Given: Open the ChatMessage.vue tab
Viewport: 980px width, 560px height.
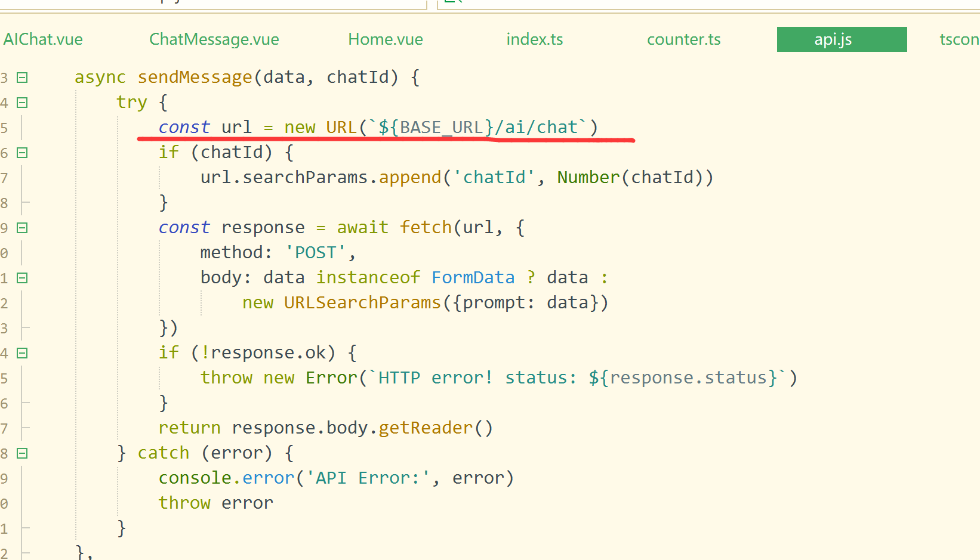Looking at the screenshot, I should [x=214, y=39].
